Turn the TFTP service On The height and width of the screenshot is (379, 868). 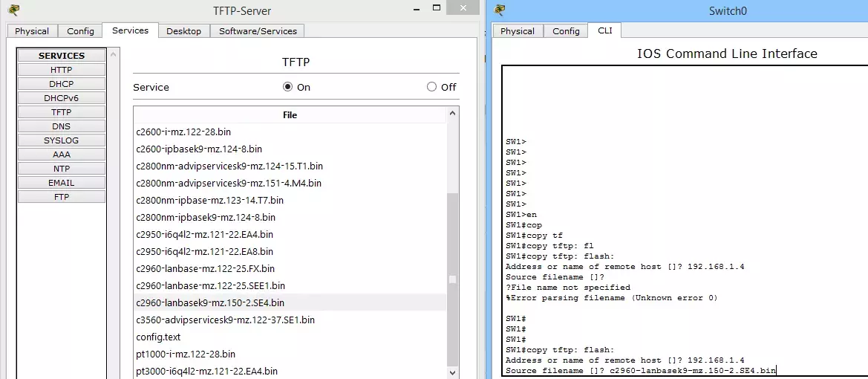[287, 87]
